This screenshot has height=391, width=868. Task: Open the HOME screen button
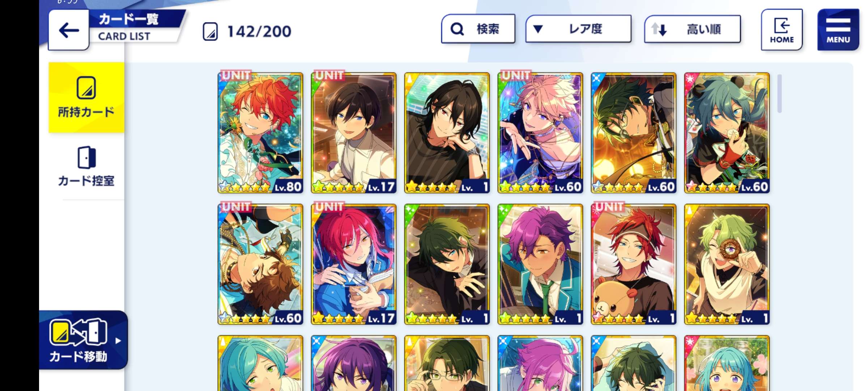(x=782, y=30)
